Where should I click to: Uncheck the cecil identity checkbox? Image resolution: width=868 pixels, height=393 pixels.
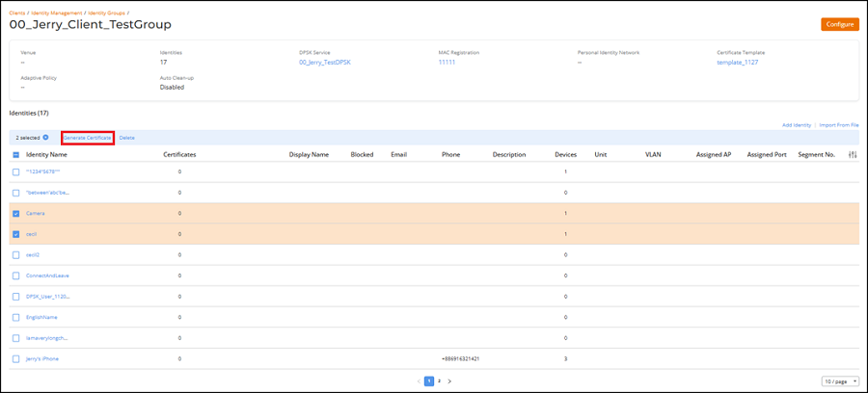[15, 234]
